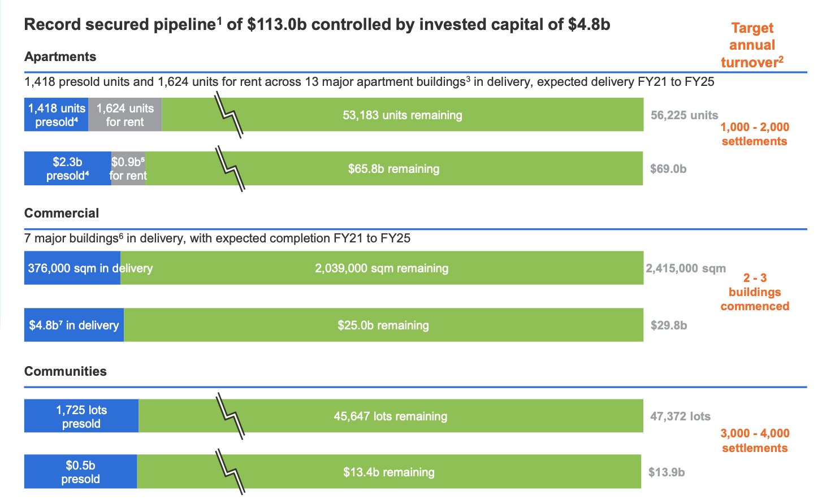822x504 pixels.
Task: Click the grey '1,624 units for rent' segment
Action: [125, 115]
